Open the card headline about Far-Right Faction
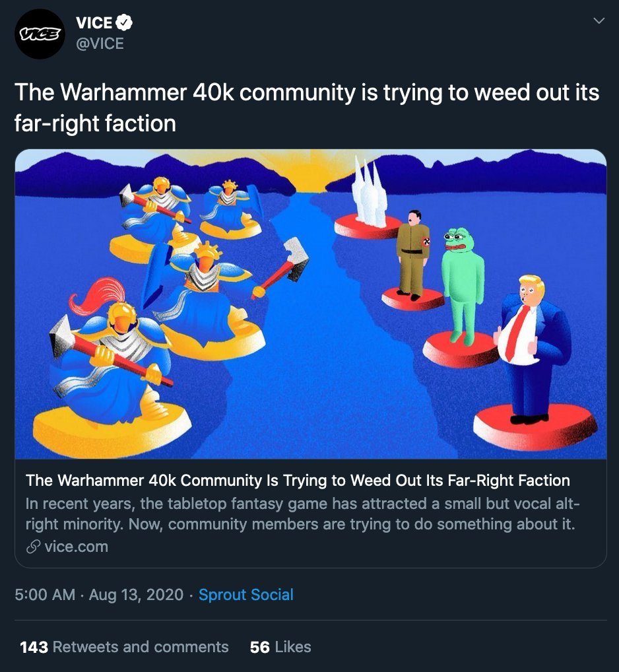619x672 pixels. 298,481
